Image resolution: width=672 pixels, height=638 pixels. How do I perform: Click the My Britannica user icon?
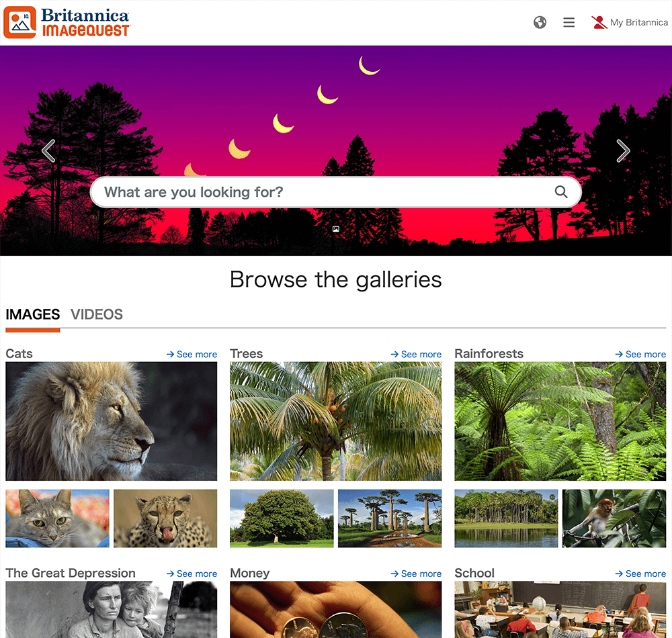(599, 22)
